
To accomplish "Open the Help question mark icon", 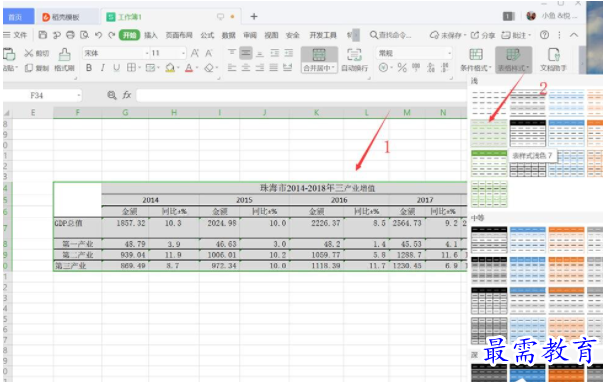I will [544, 35].
